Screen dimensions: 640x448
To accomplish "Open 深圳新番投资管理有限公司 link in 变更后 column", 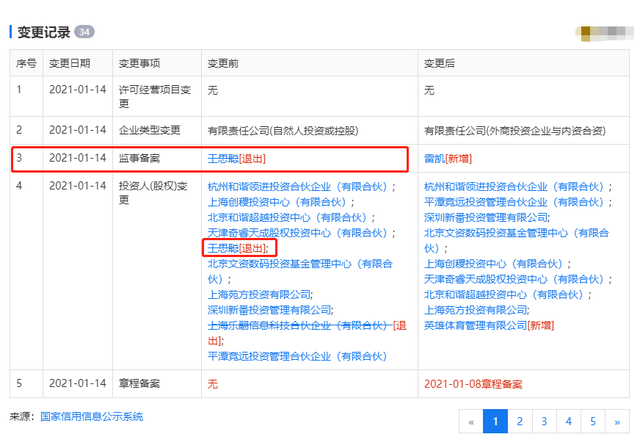I will click(486, 217).
